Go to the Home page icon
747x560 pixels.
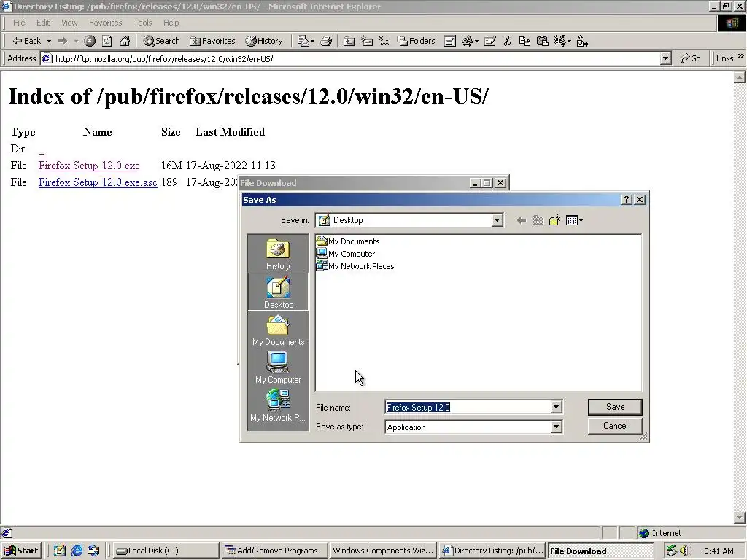(x=125, y=41)
